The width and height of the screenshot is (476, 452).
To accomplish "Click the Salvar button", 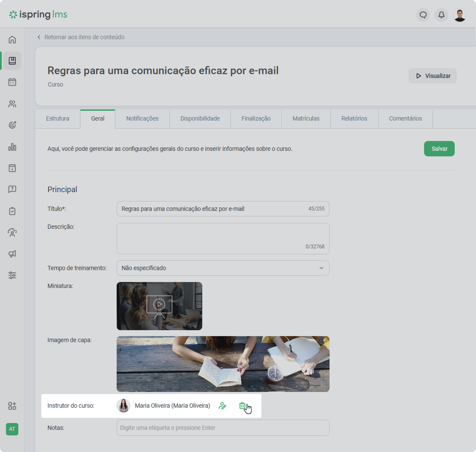I will tap(439, 149).
